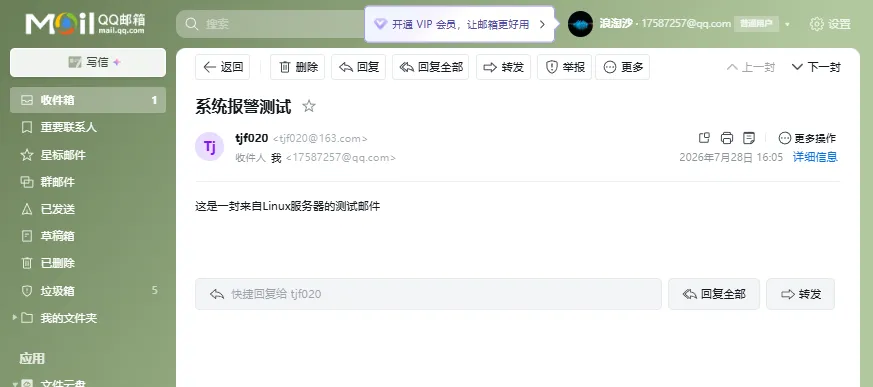Viewport: 873px width, 387px height.
Task: Click the 普通用户 badge
Action: 756,23
